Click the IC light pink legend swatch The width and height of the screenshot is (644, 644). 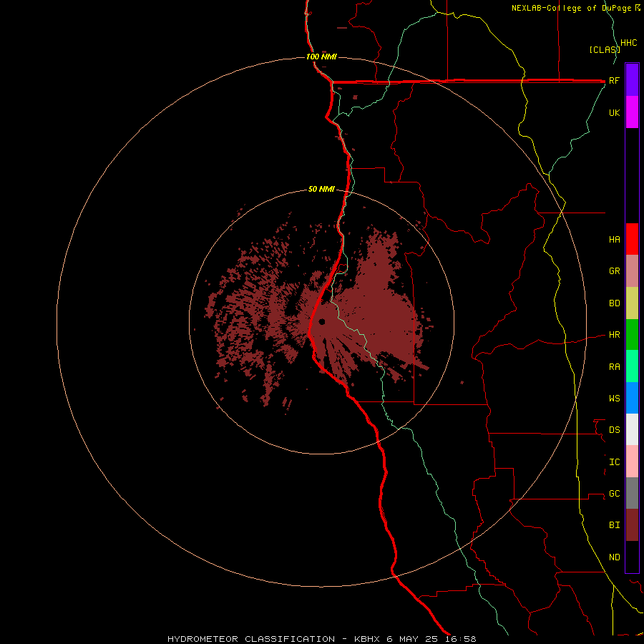tap(632, 462)
